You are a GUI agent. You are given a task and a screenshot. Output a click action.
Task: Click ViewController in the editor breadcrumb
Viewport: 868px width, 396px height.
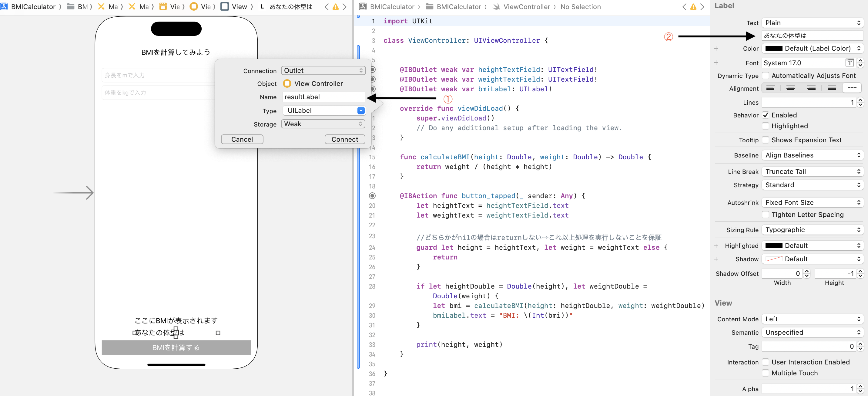coord(526,7)
